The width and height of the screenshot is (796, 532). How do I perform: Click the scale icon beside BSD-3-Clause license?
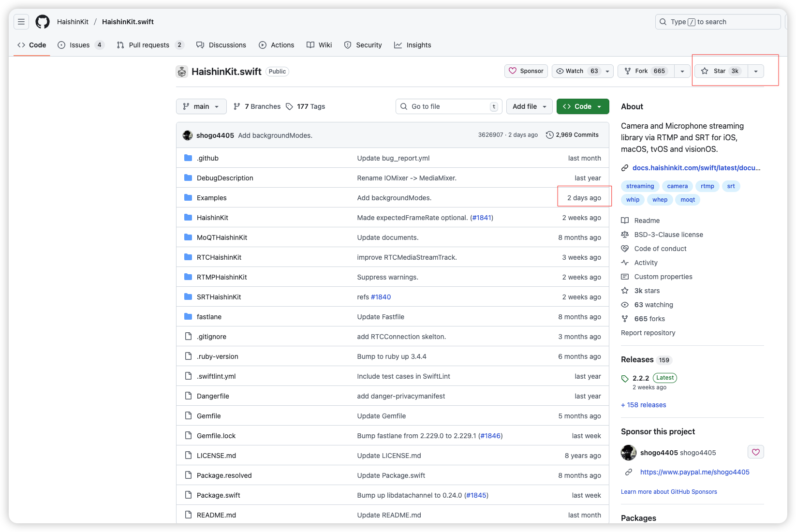click(625, 235)
